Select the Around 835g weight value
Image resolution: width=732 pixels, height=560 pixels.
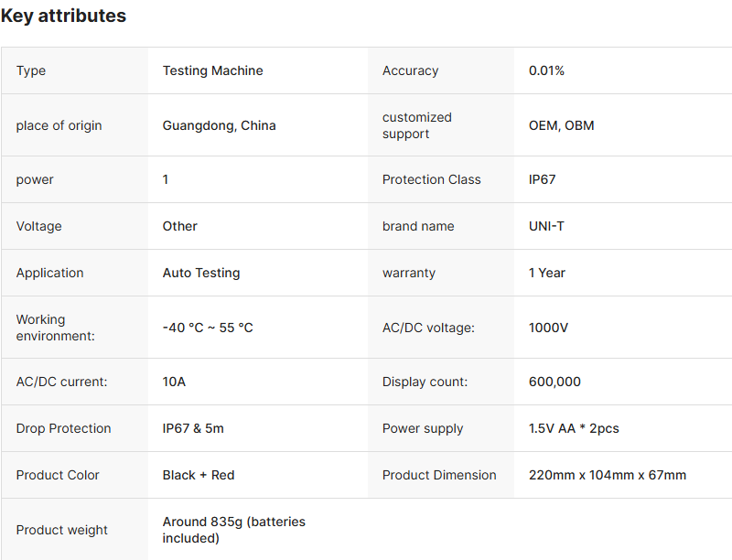click(x=233, y=530)
